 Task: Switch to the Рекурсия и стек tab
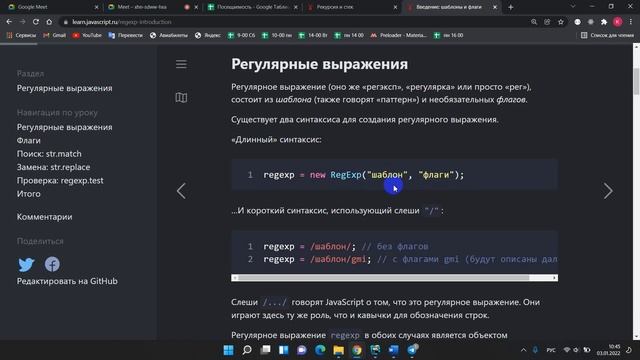[x=351, y=7]
